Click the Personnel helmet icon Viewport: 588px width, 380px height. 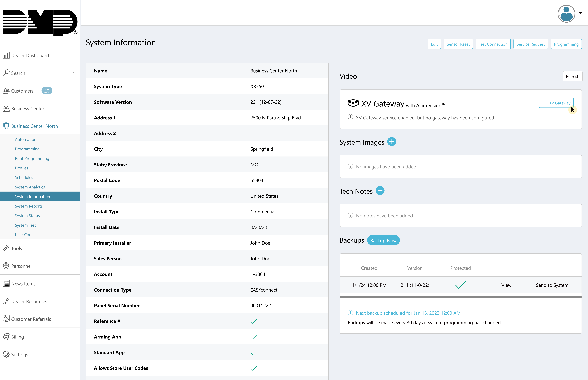(6, 266)
